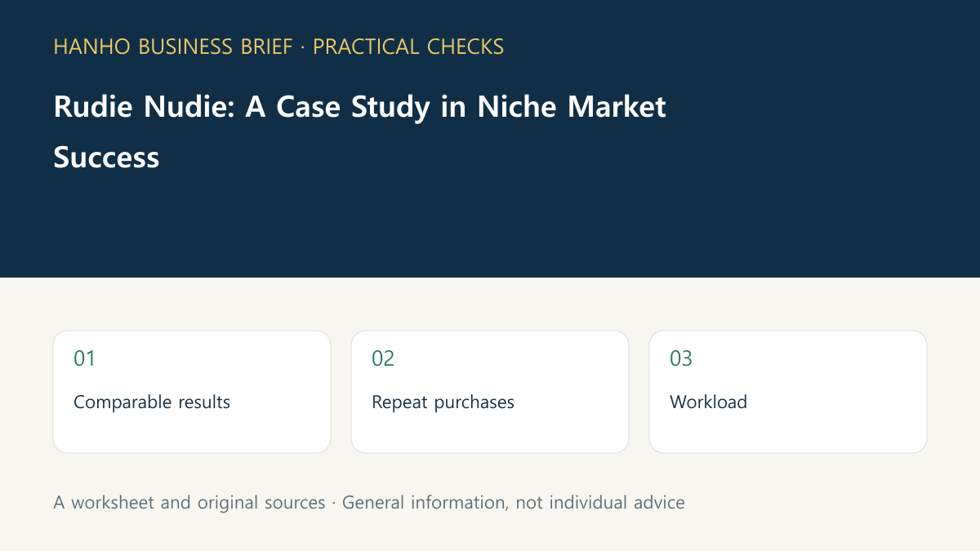Viewport: 980px width, 551px height.
Task: Click the worksheet and original sources text
Action: pyautogui.click(x=189, y=502)
